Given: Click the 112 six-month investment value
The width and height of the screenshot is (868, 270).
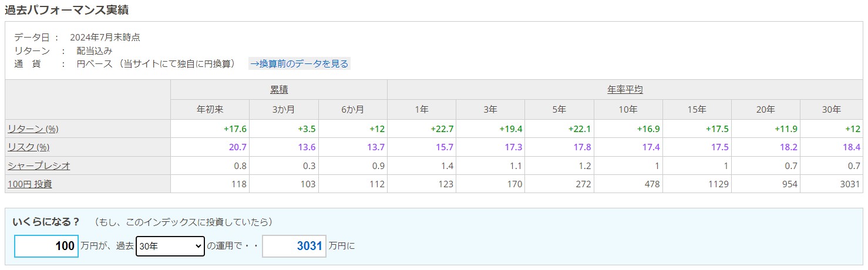Looking at the screenshot, I should tap(376, 184).
